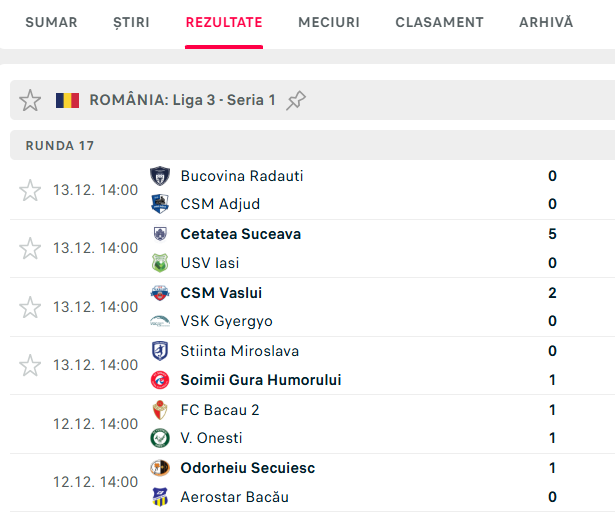Click the CSM Adjud team crest
615x525 pixels.
[159, 204]
